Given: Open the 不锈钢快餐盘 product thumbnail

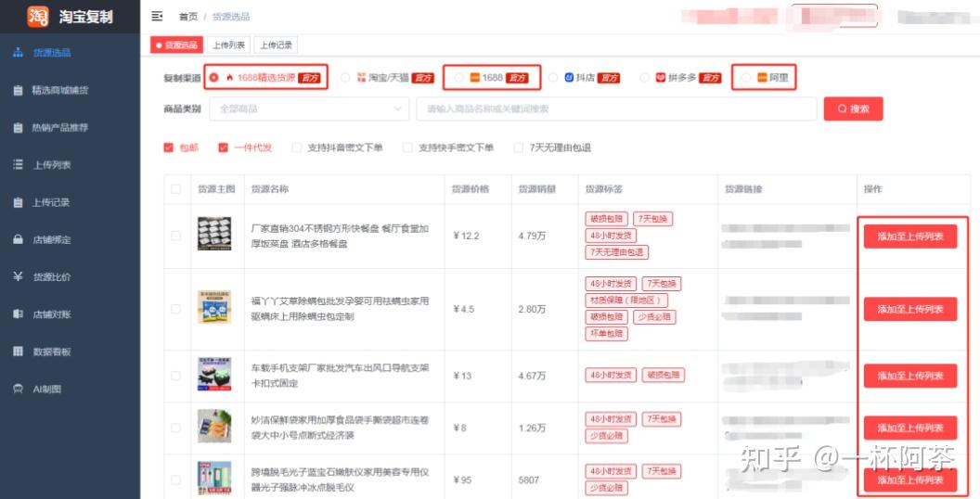Looking at the screenshot, I should click(214, 235).
